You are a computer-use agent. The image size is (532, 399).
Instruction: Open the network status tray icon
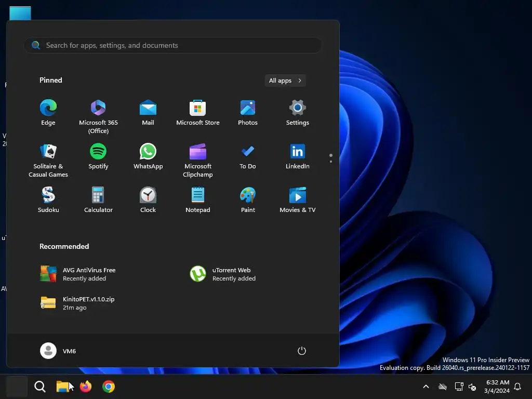459,387
